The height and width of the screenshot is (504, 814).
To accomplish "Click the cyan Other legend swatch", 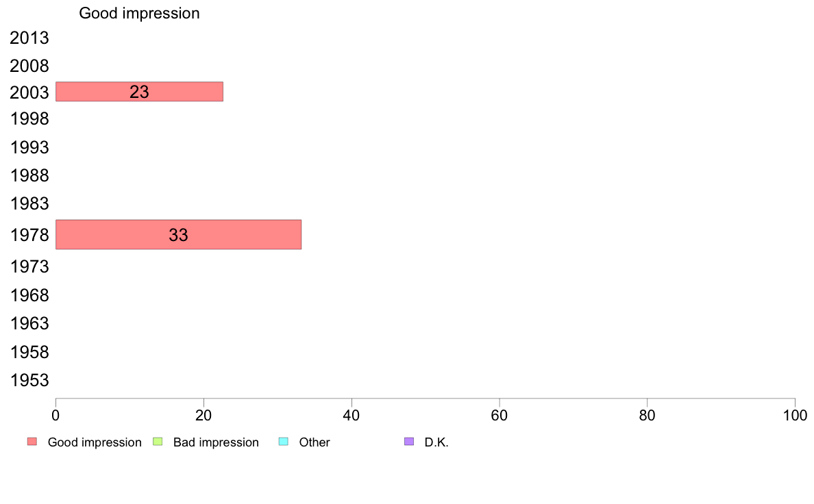I will coord(284,442).
